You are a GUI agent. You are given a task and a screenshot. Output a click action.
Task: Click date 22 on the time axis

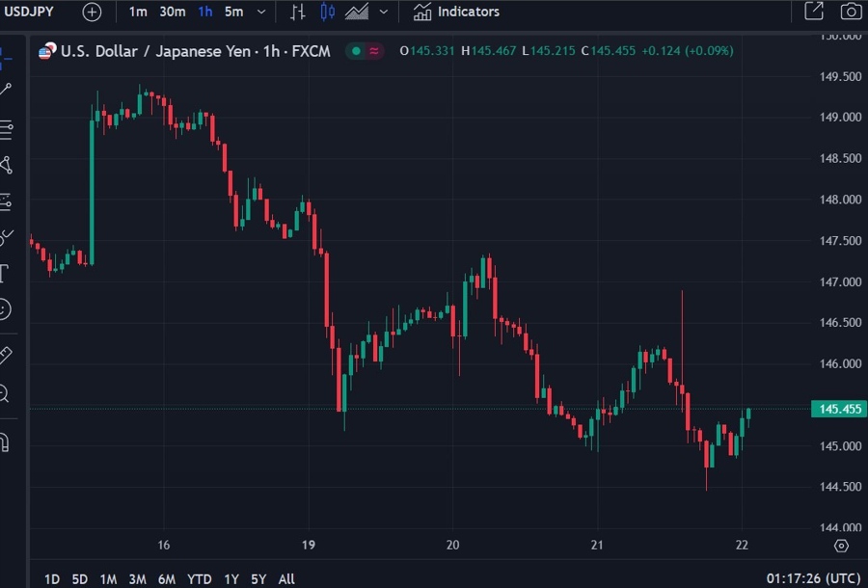742,545
